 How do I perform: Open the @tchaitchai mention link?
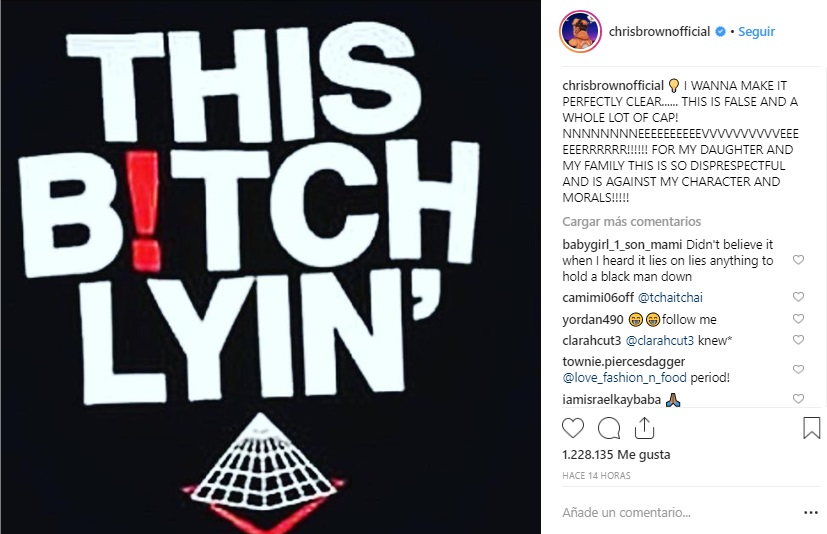(x=670, y=298)
